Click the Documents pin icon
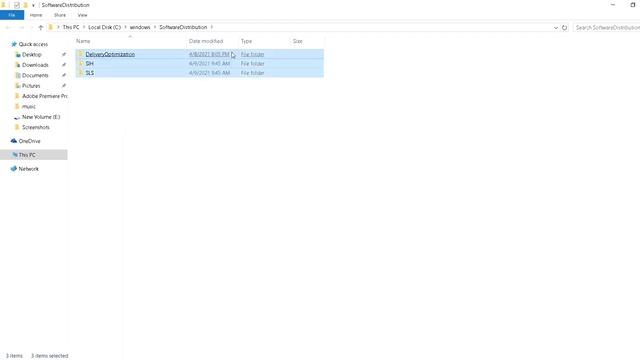Image resolution: width=640 pixels, height=360 pixels. point(64,76)
